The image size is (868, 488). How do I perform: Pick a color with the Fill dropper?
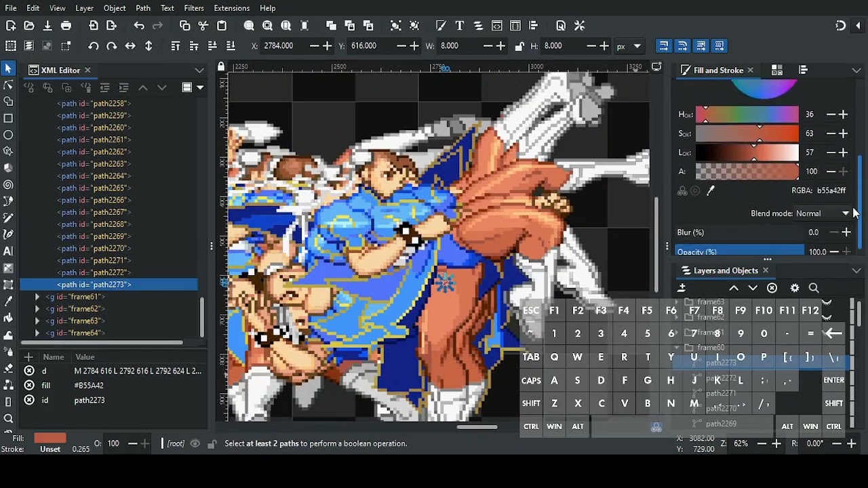[711, 191]
